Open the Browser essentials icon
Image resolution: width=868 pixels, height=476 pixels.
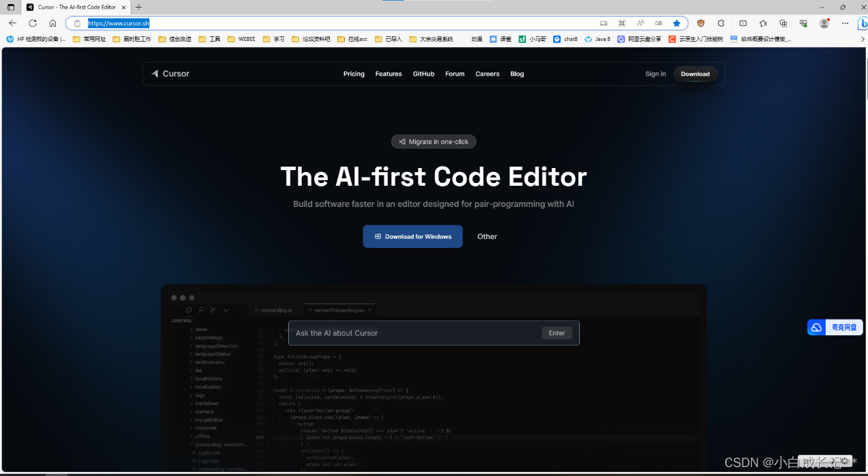tap(804, 23)
